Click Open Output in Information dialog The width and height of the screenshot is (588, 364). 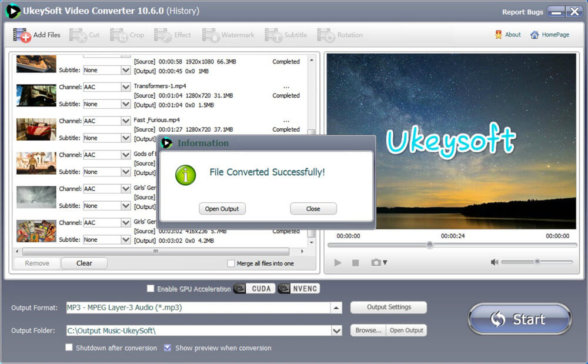pyautogui.click(x=222, y=208)
